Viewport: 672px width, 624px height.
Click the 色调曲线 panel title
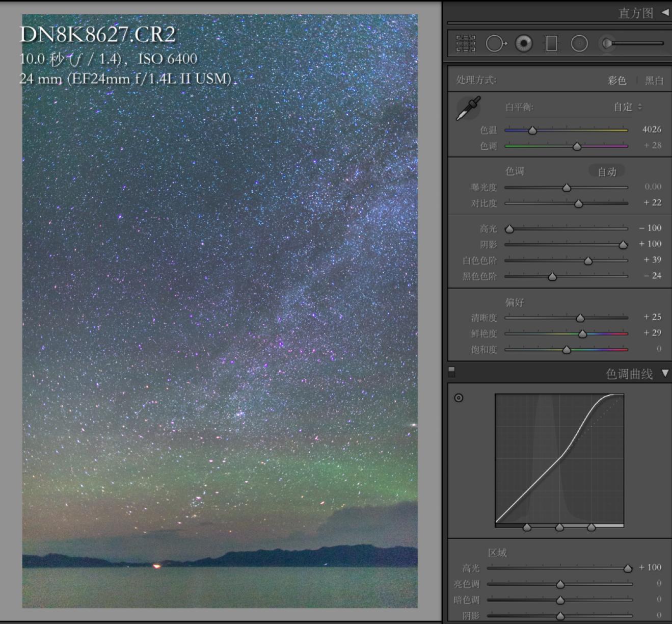(629, 374)
